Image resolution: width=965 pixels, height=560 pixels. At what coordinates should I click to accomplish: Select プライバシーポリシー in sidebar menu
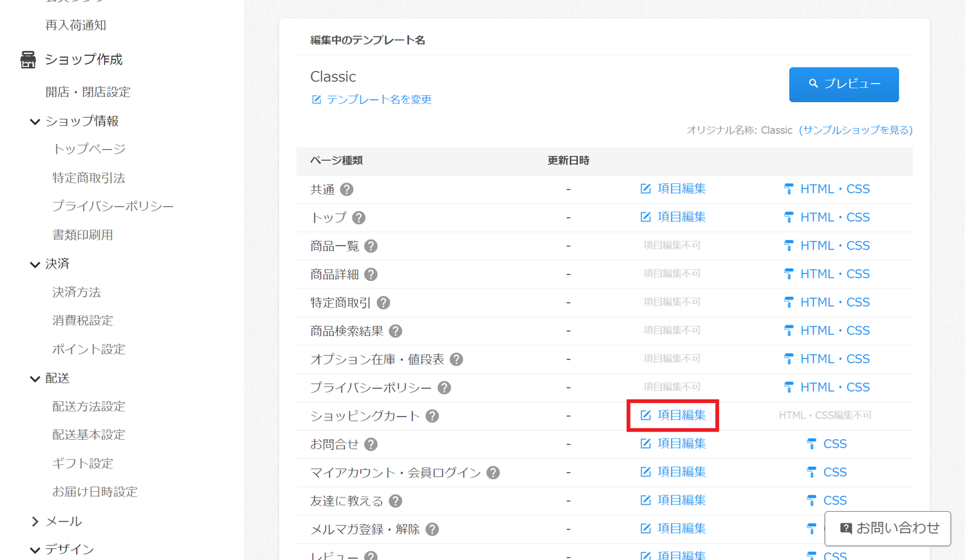113,206
